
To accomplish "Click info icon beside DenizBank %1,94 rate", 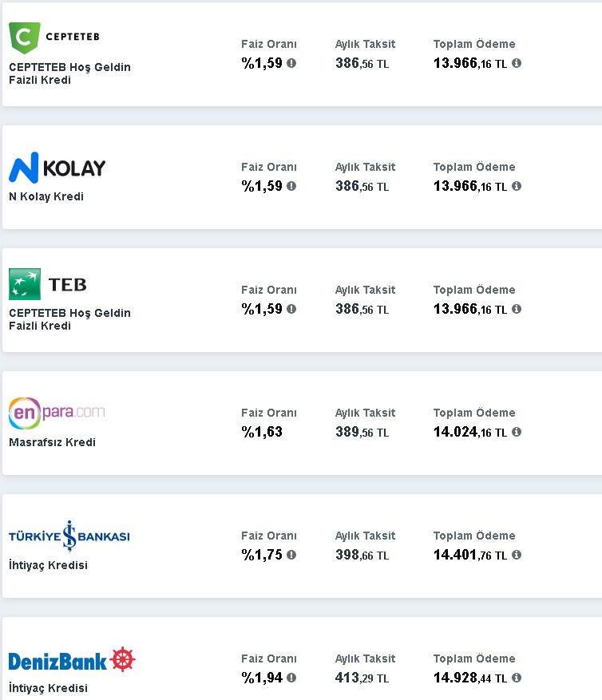I will tap(291, 678).
